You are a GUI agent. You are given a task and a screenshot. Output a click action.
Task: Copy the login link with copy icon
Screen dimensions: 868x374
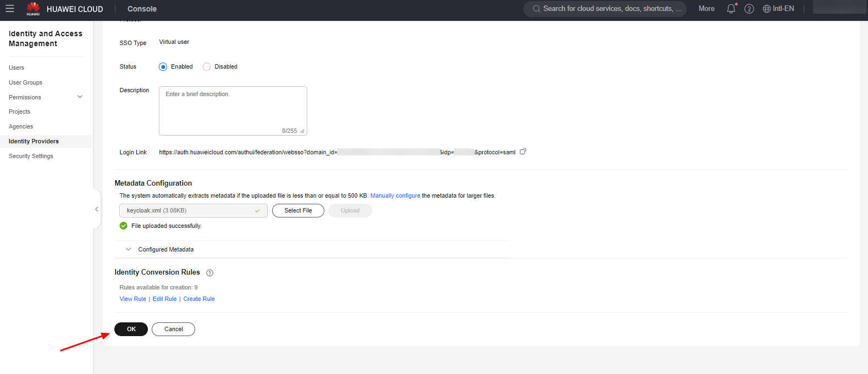click(x=523, y=152)
